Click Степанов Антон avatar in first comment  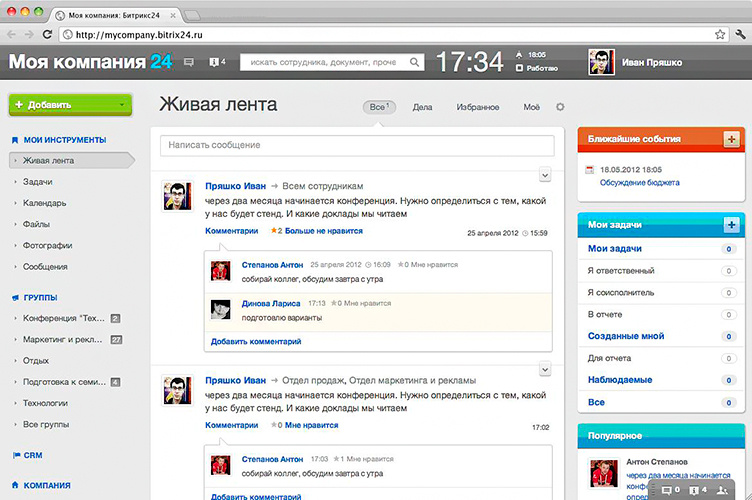221,271
